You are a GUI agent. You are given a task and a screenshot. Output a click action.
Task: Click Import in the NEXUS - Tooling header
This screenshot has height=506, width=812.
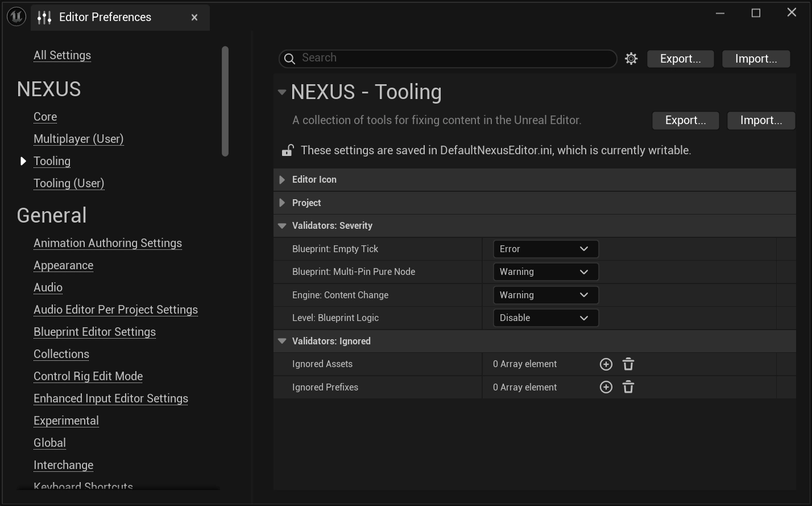[x=761, y=120]
